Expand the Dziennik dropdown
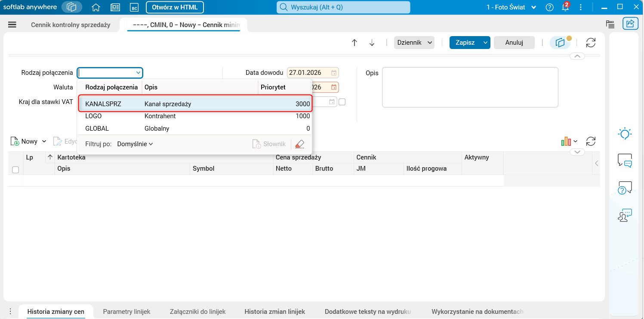 point(414,43)
